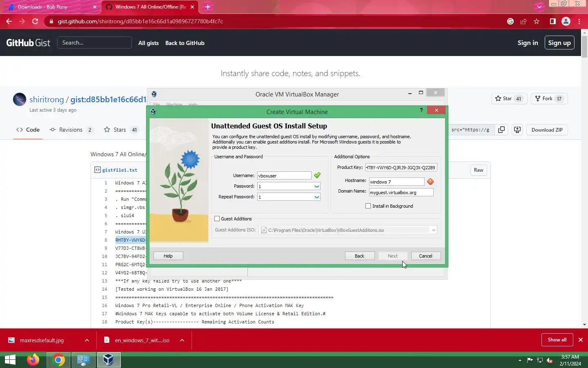Open gistfile1.txt file link
Screen dimensions: 588x368
[120, 170]
